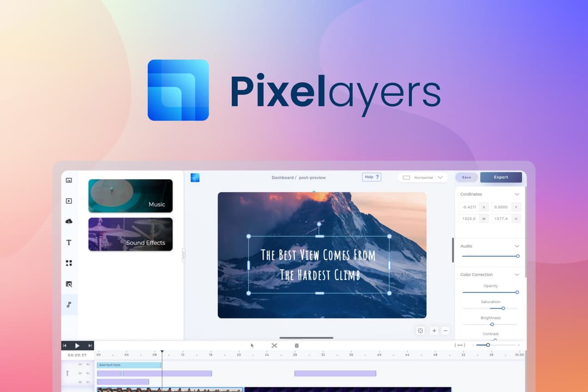Skip to the end of the timeline
588x392 pixels.
pyautogui.click(x=90, y=346)
